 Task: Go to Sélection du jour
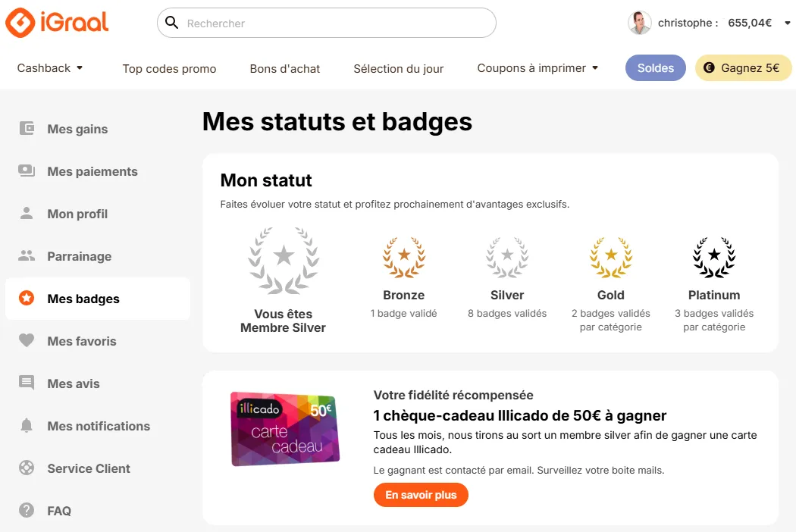pos(399,68)
